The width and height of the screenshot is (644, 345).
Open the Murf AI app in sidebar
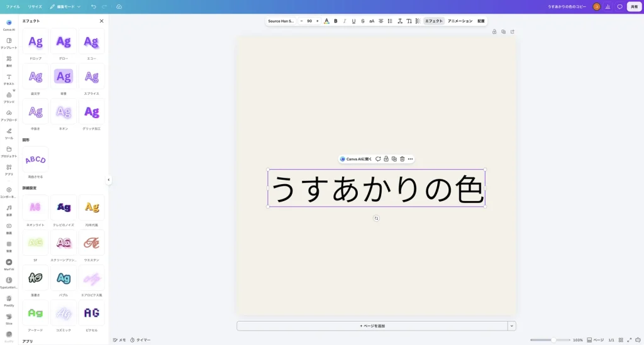[x=9, y=264]
